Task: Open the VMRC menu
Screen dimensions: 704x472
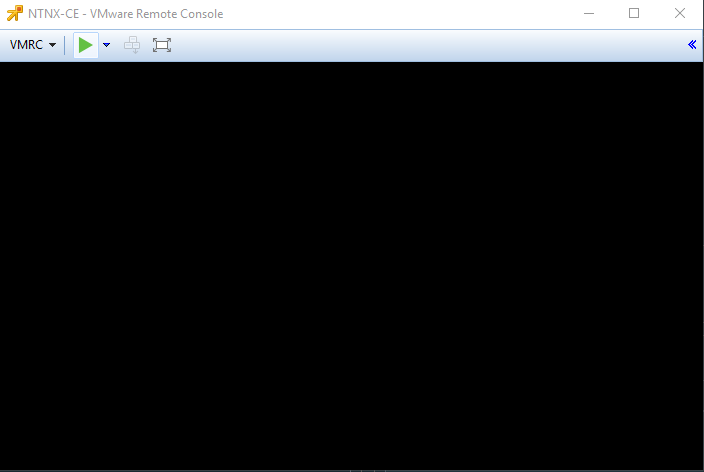Action: pyautogui.click(x=26, y=45)
